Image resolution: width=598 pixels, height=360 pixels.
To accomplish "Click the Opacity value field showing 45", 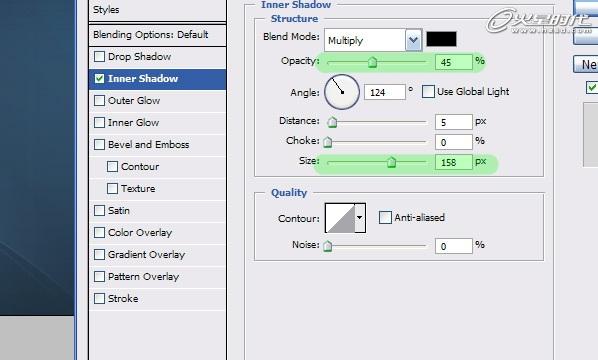I will (453, 62).
